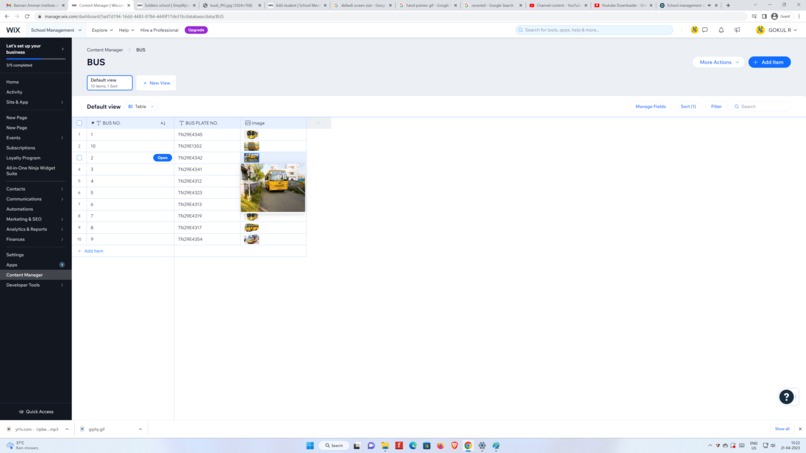The width and height of the screenshot is (806, 453).
Task: Expand the Explore menu
Action: tap(102, 30)
